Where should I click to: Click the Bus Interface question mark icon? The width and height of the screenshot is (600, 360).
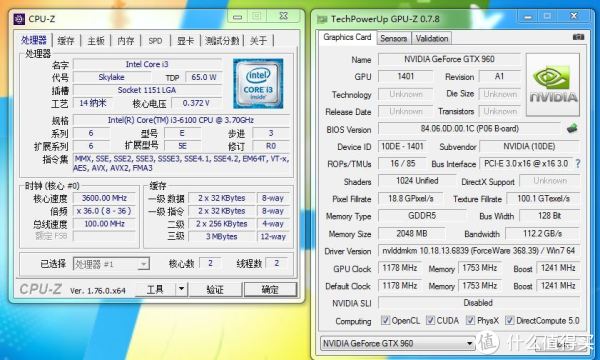pyautogui.click(x=577, y=164)
